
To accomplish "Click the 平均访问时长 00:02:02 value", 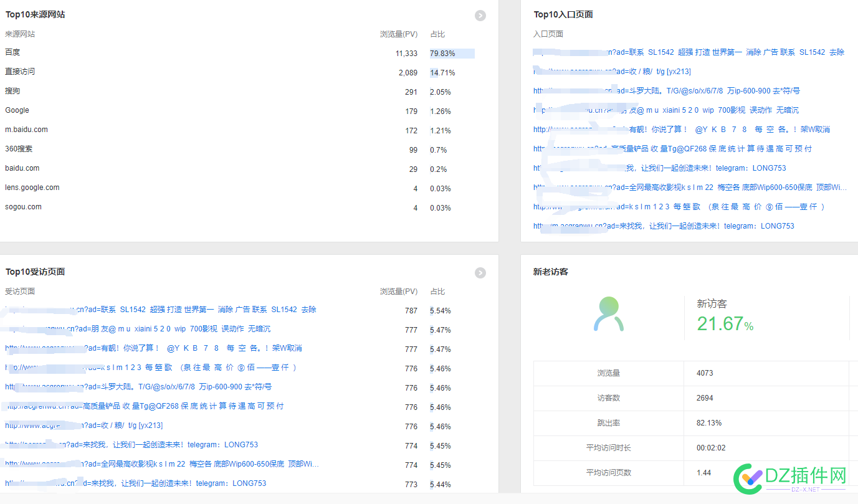I will (x=711, y=448).
